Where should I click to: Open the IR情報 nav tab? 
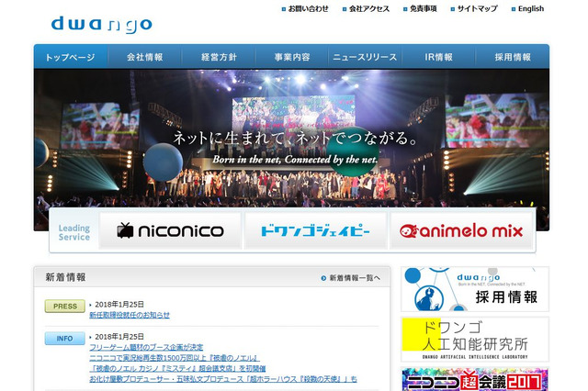(438, 57)
